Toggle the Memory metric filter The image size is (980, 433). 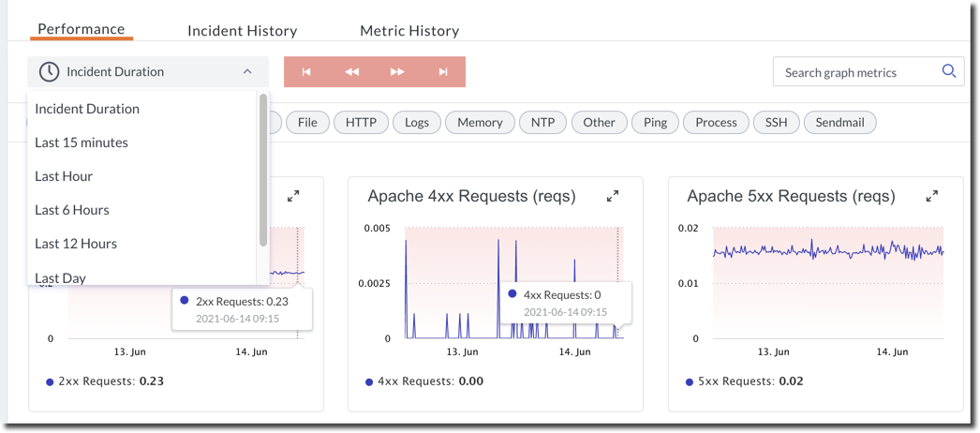tap(480, 122)
